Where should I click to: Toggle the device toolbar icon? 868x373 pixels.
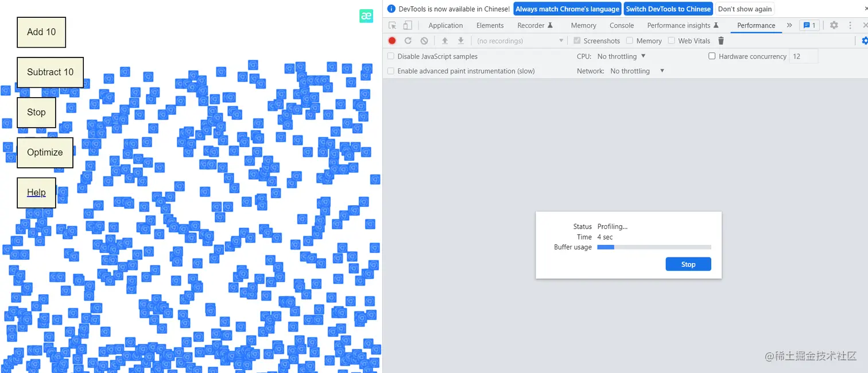click(408, 25)
